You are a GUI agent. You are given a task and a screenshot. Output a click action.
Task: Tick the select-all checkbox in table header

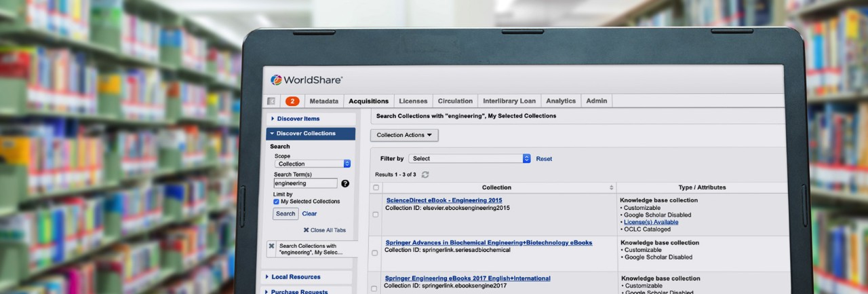[376, 187]
